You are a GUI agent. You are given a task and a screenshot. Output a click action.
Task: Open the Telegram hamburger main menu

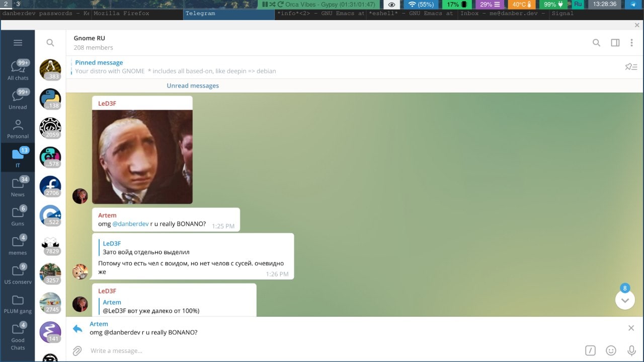(x=18, y=43)
